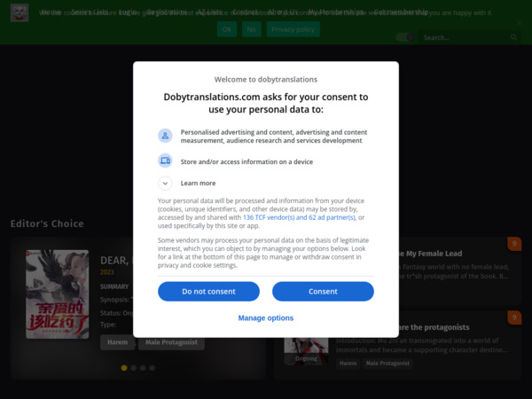
Task: Click the 2023 year label
Action: [x=107, y=272]
